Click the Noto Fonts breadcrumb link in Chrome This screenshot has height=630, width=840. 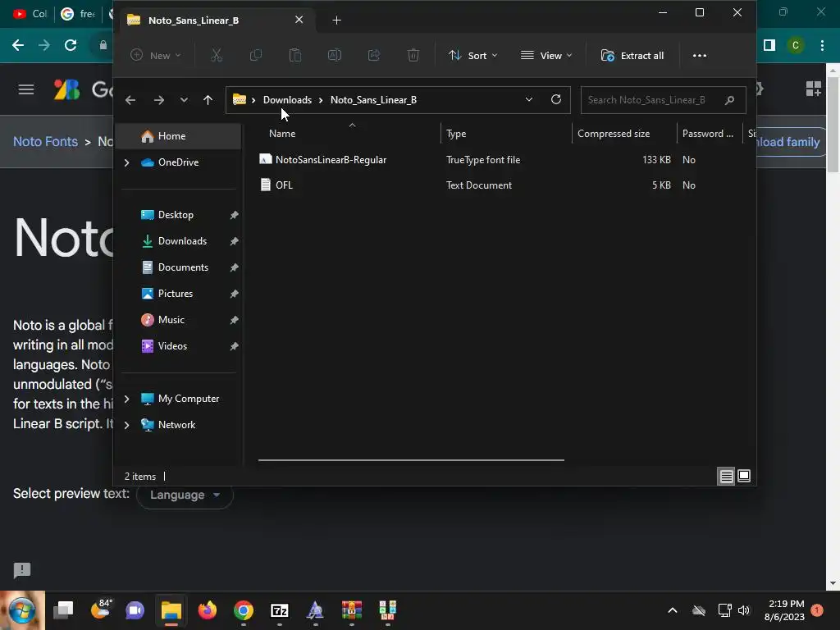pos(46,141)
